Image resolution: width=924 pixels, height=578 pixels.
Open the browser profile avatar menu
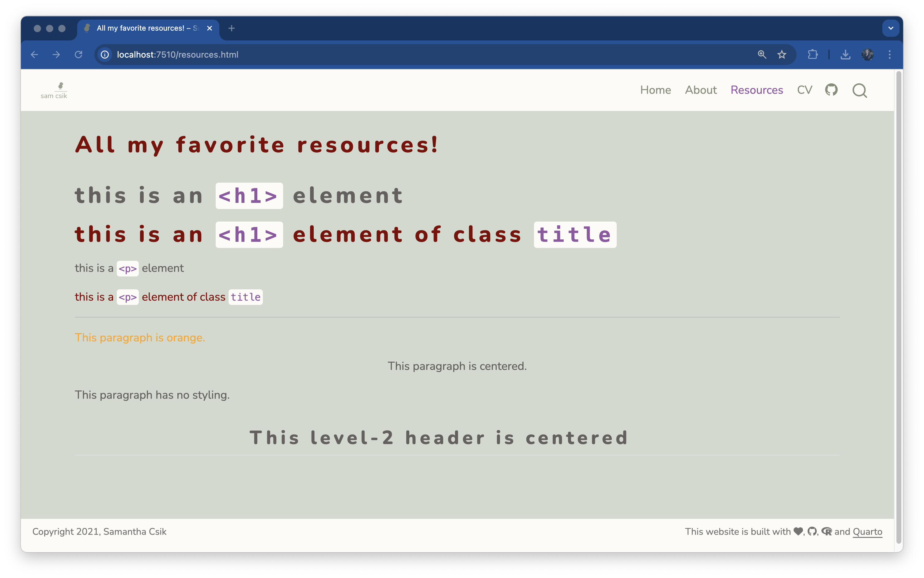point(868,54)
